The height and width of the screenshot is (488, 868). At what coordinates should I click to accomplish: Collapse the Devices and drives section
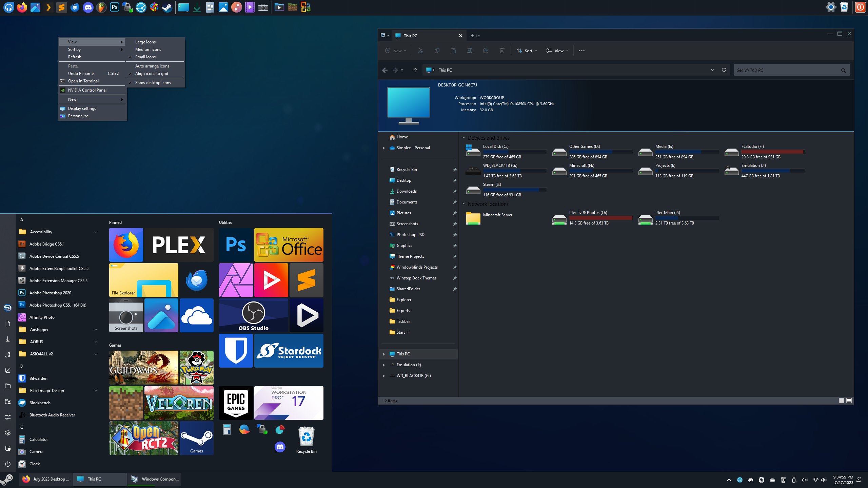[x=463, y=138]
